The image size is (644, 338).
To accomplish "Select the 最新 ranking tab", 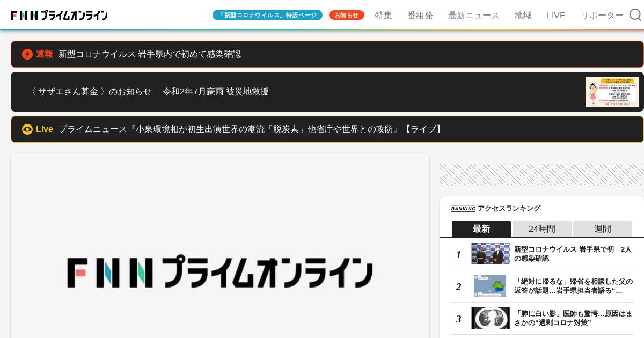I will (x=481, y=229).
